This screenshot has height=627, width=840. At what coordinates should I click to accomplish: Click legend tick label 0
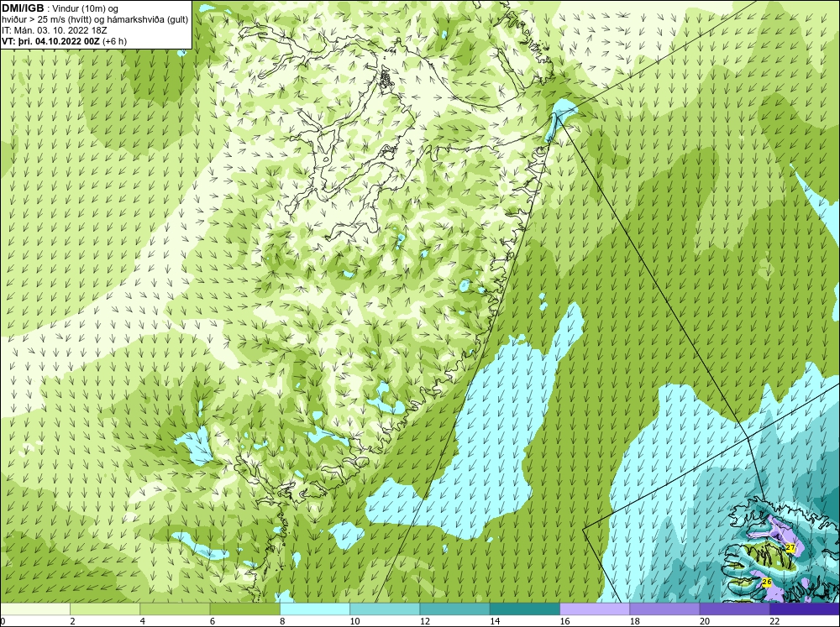(x=3, y=621)
